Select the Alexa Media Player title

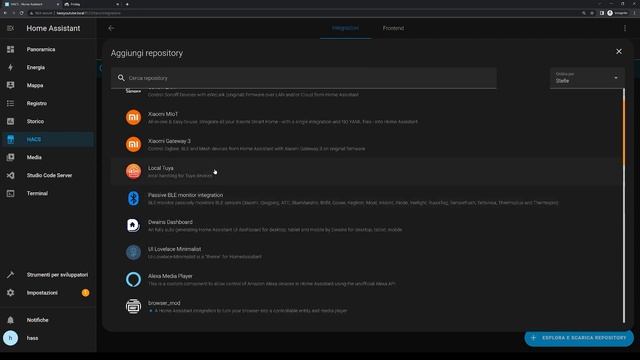170,276
